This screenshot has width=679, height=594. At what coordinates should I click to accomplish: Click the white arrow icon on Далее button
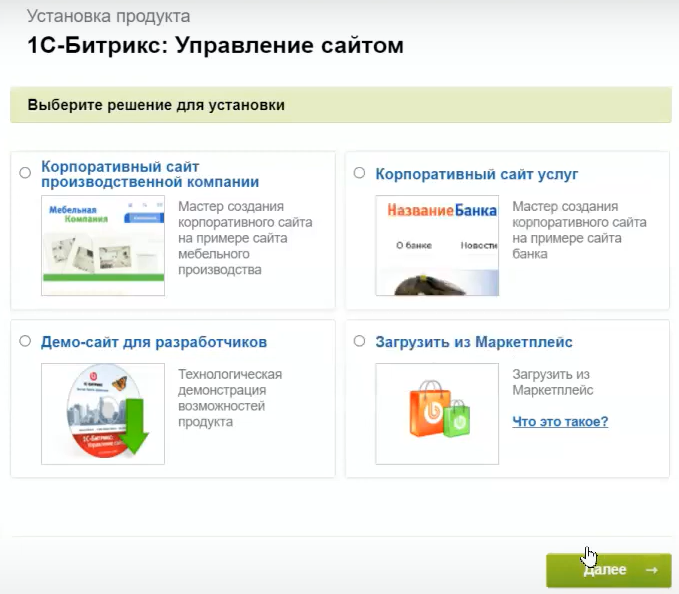(x=651, y=570)
